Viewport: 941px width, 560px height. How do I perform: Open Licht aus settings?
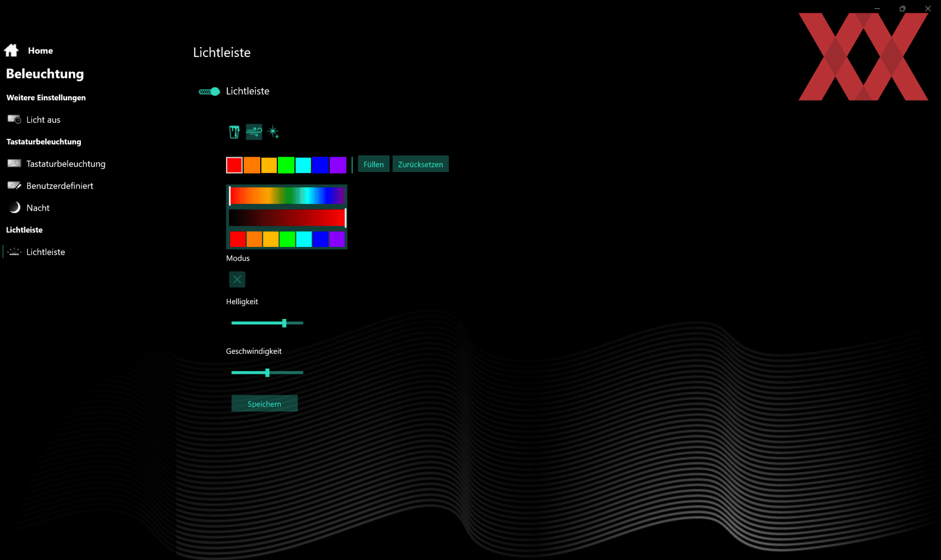pyautogui.click(x=43, y=120)
